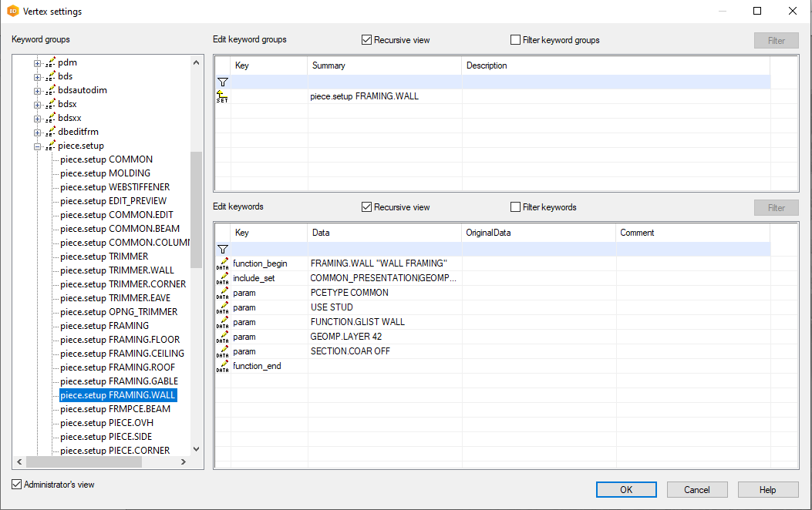Image resolution: width=812 pixels, height=510 pixels.
Task: Click the pdm keyword group icon
Action: pyautogui.click(x=50, y=62)
